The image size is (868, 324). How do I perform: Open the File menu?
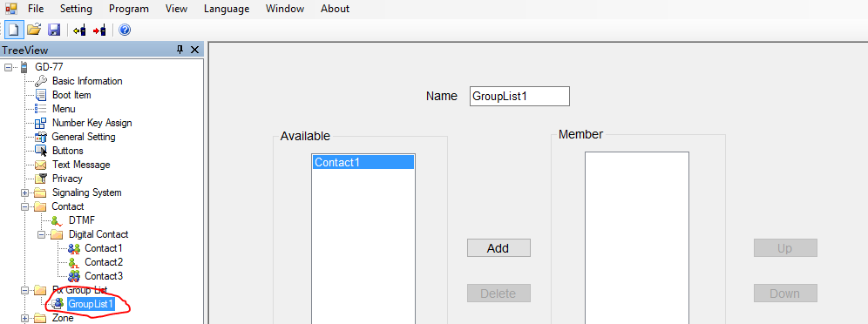36,9
